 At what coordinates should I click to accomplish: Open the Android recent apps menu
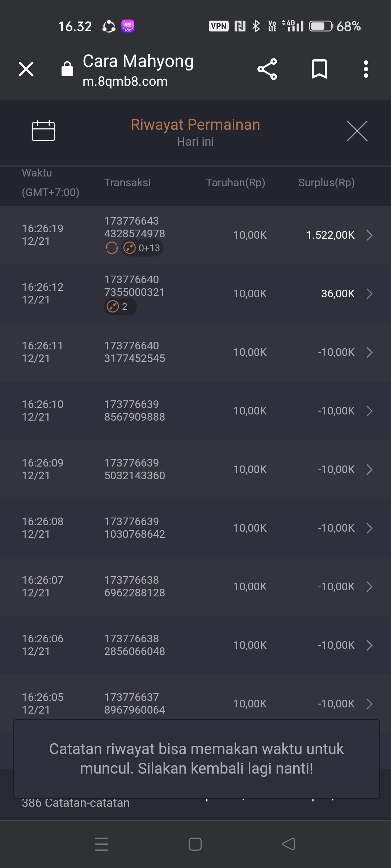coord(102,844)
